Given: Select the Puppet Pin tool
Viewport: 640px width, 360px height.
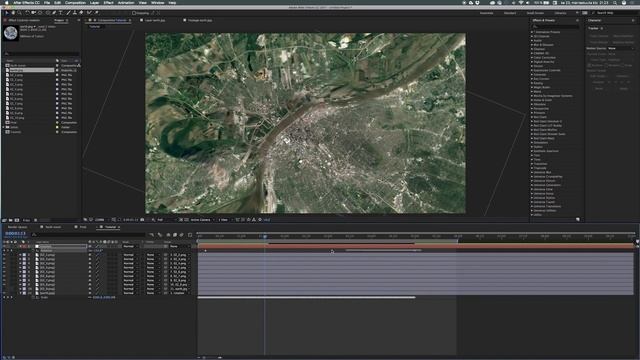Looking at the screenshot, I should point(96,13).
